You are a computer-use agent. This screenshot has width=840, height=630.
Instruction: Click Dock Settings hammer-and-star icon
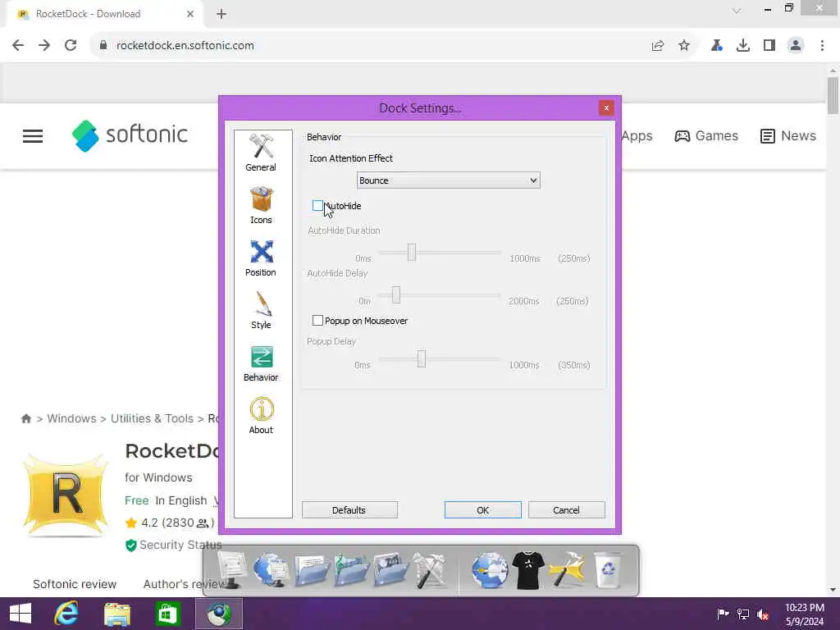(567, 571)
